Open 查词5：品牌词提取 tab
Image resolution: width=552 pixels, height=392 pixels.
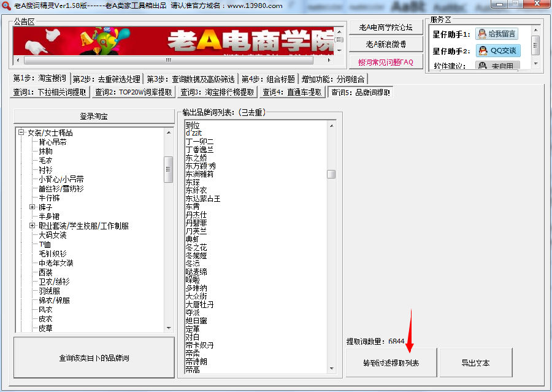click(x=361, y=92)
